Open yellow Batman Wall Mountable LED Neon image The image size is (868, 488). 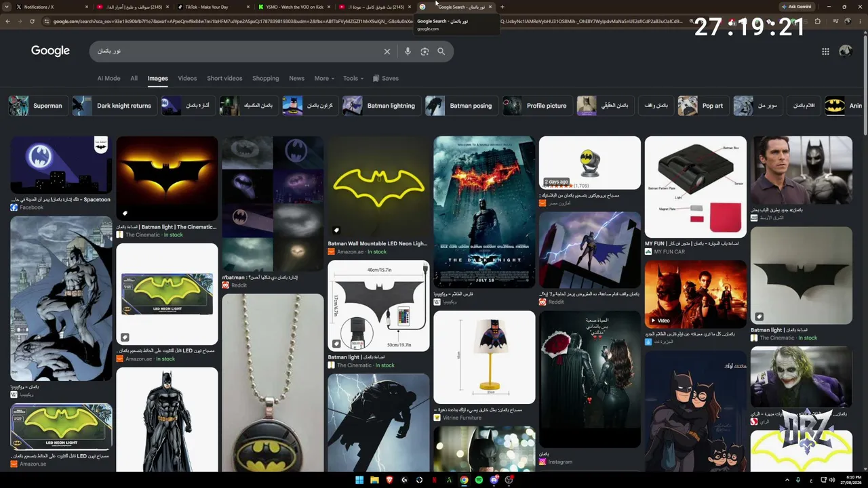[378, 186]
